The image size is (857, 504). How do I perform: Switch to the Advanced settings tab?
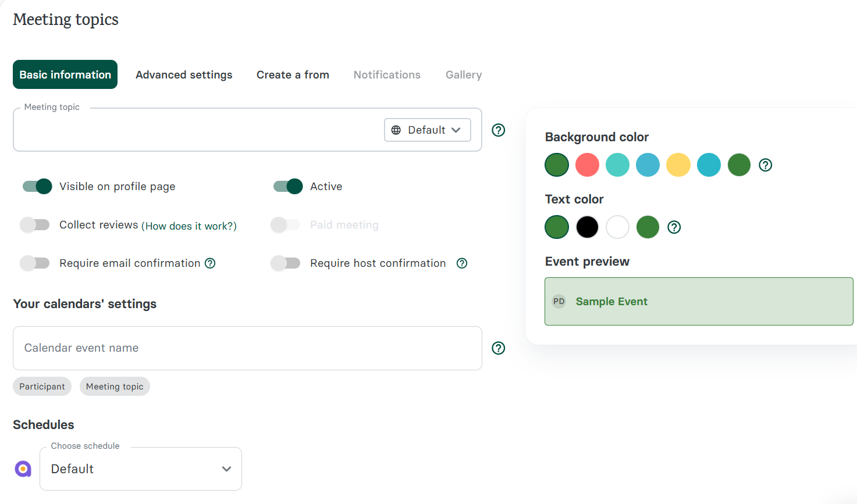184,74
